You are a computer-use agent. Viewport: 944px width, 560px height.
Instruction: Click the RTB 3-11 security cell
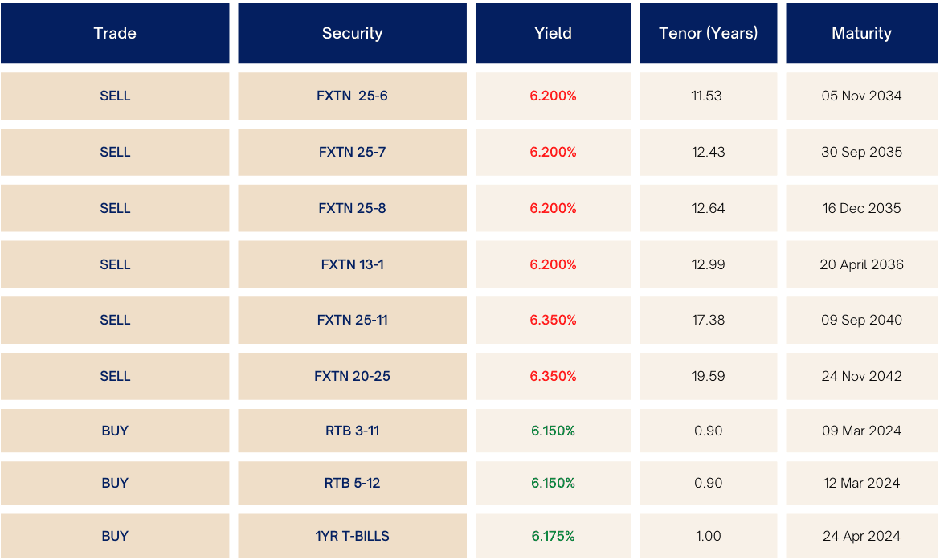pos(352,431)
